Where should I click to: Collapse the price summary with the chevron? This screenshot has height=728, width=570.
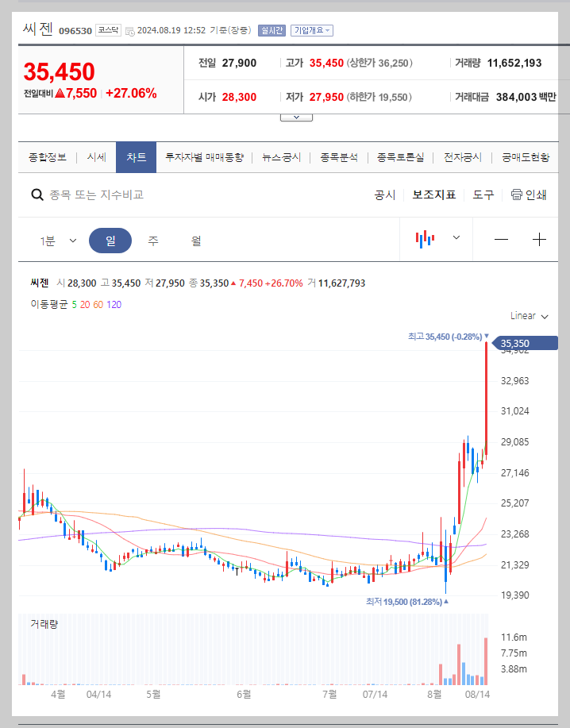coord(296,116)
